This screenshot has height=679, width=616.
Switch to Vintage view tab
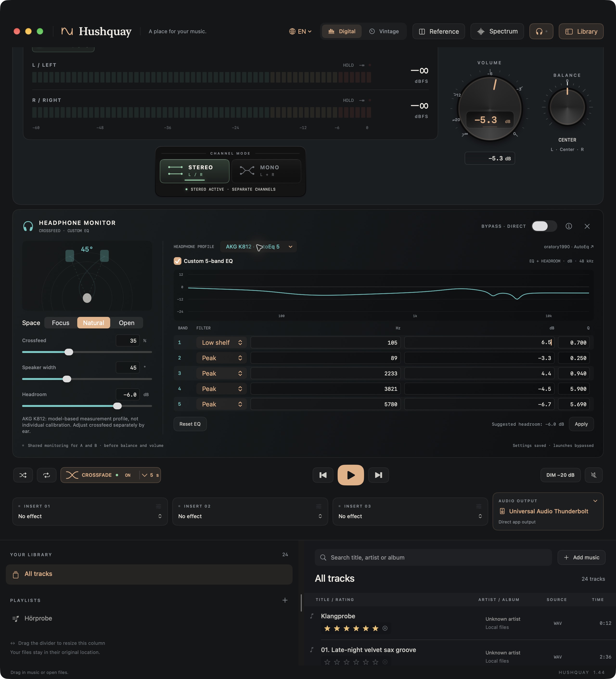[x=384, y=31]
